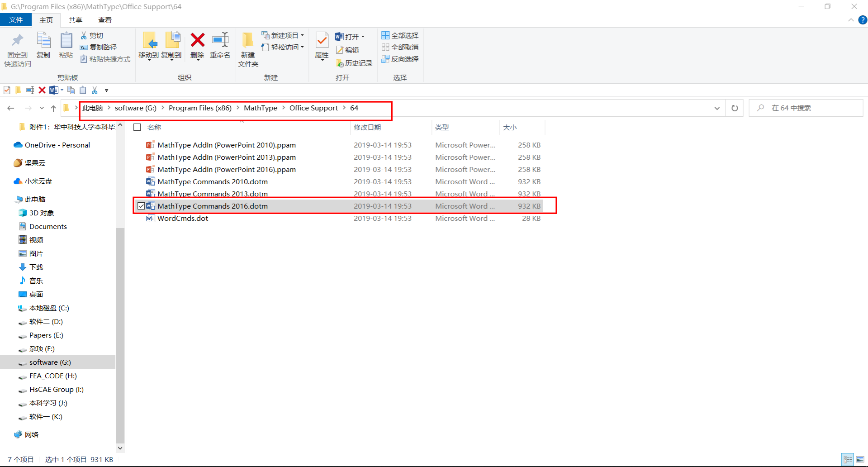Expand the Customize Quick Access Toolbar arrow
The height and width of the screenshot is (467, 868).
(x=107, y=91)
